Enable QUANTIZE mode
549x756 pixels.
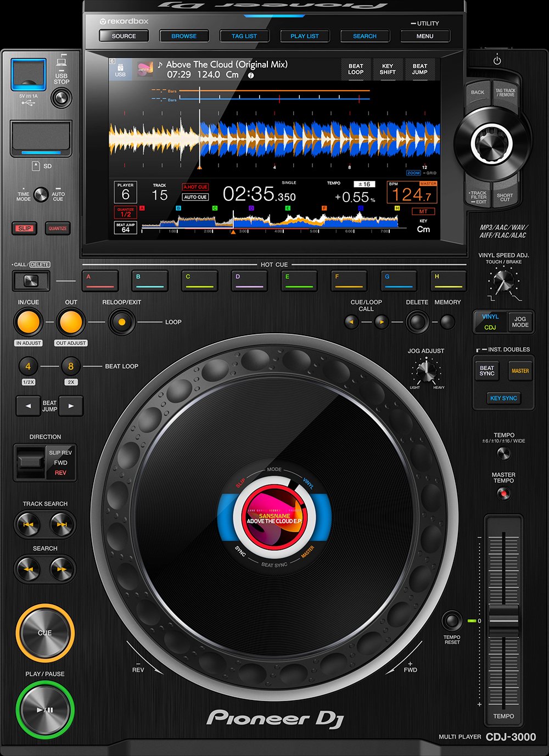[57, 229]
